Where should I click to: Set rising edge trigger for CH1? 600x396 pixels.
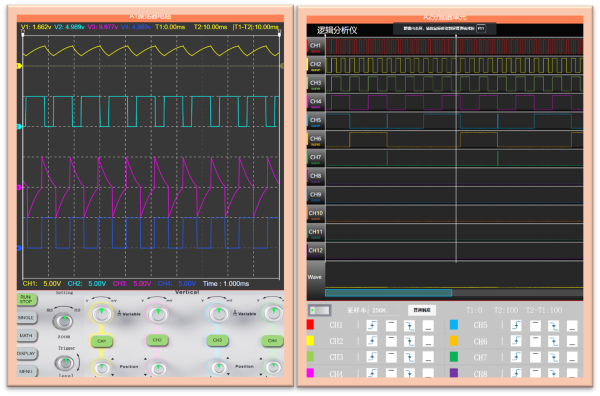[372, 326]
